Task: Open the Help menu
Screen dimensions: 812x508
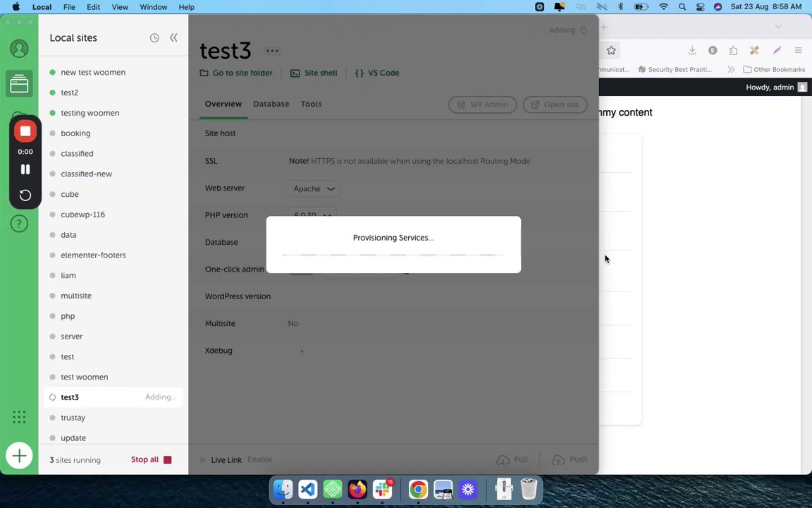Action: (186, 7)
